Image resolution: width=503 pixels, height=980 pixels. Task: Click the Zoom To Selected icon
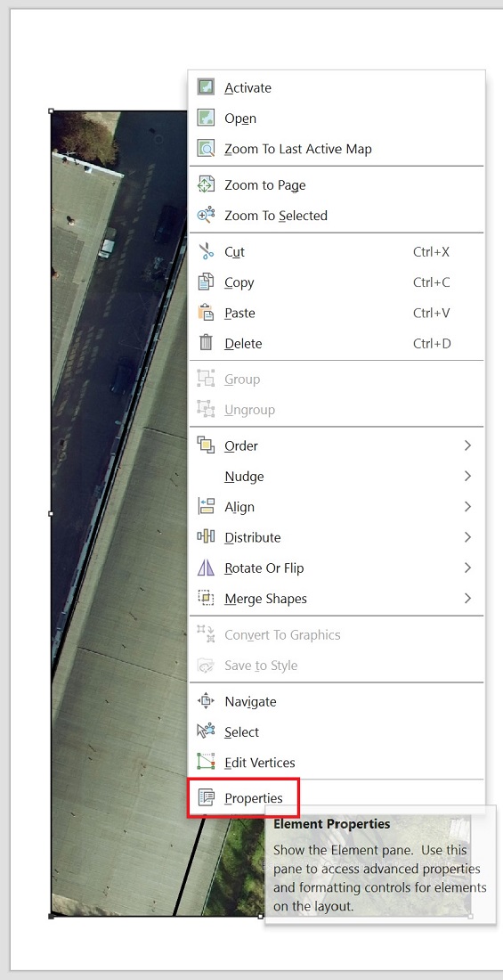[x=206, y=216]
